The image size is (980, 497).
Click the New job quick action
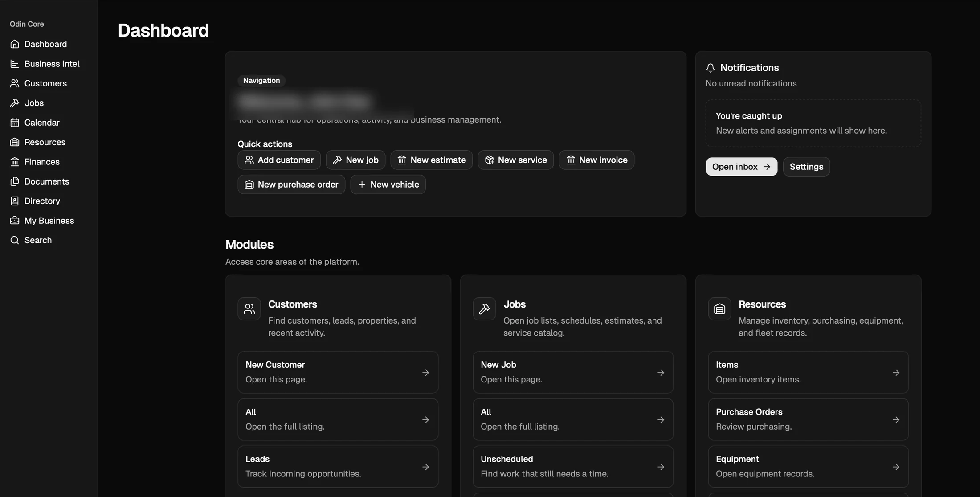(x=355, y=160)
